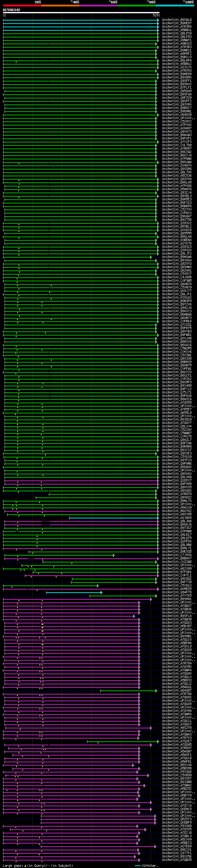Select label UniRef100_Q84P78
This screenshot has height=868, width=197.
point(177,592)
